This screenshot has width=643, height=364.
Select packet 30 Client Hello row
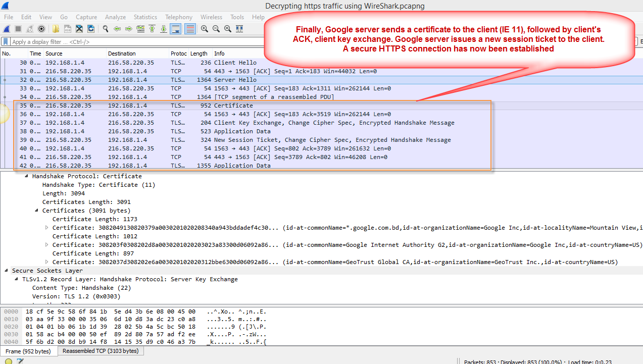(321, 63)
